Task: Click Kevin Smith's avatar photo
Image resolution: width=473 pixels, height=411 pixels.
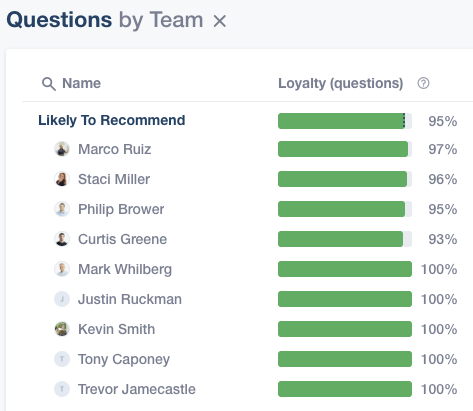Action: (62, 329)
